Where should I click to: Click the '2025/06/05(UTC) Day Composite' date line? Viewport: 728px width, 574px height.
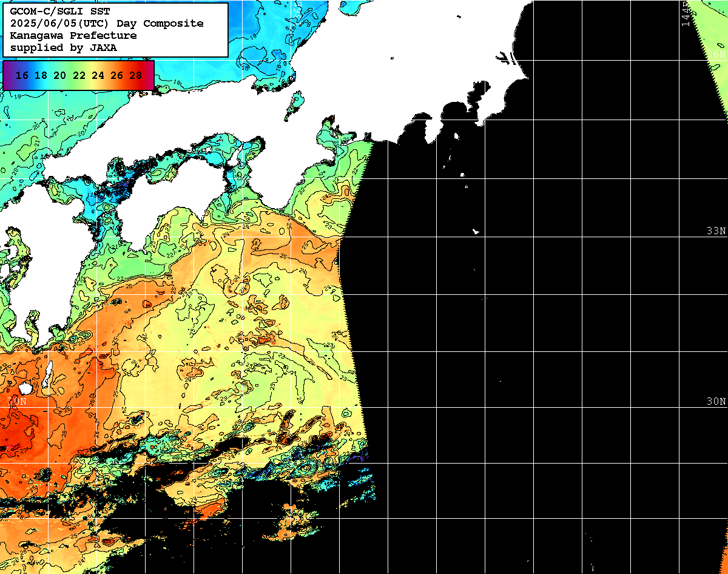point(107,23)
